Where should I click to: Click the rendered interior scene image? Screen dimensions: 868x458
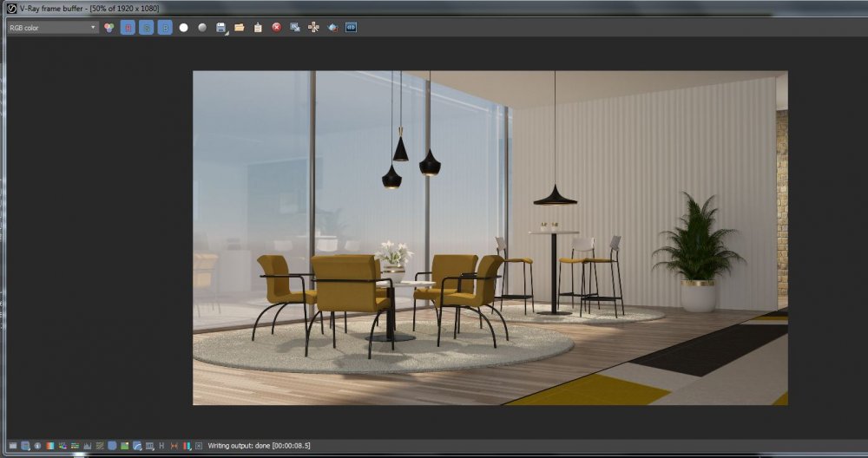[490, 238]
